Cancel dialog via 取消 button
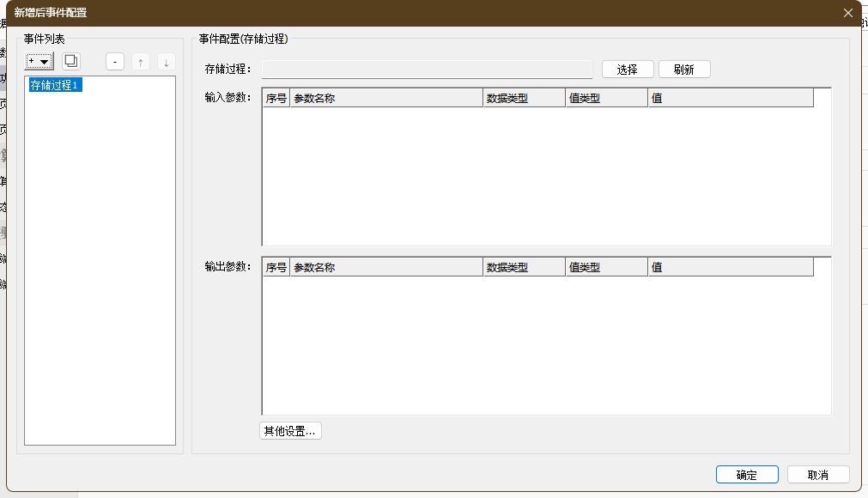 pos(818,475)
